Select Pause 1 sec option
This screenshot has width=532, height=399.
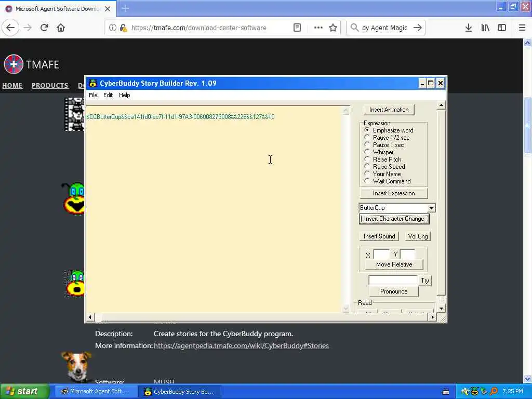tap(367, 145)
